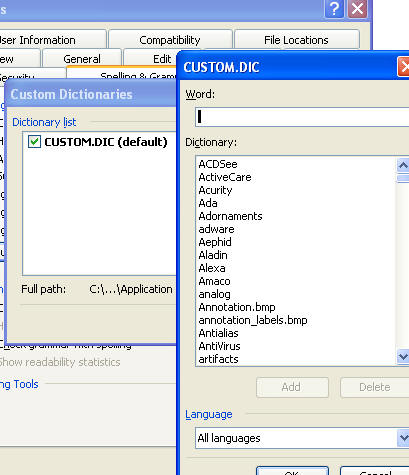Open the General tab
Screen dimensions: 409x475
tap(82, 59)
